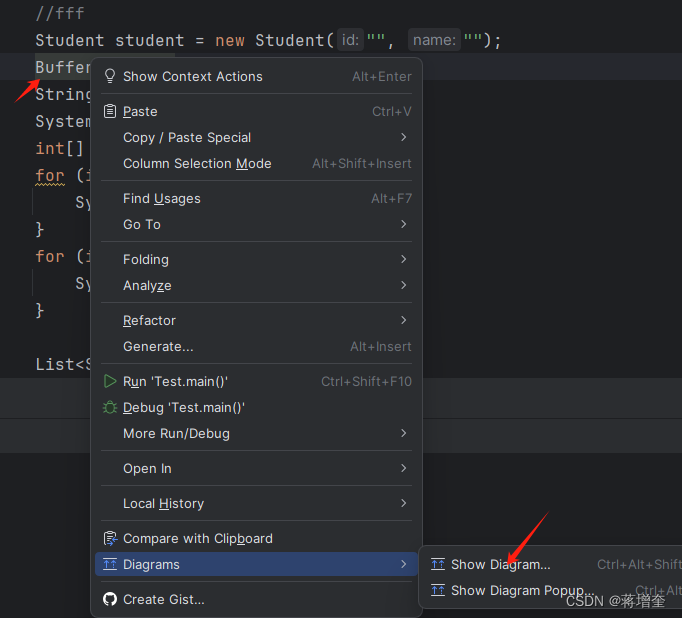Toggle Column Selection Mode
Viewport: 682px width, 618px height.
tap(257, 164)
